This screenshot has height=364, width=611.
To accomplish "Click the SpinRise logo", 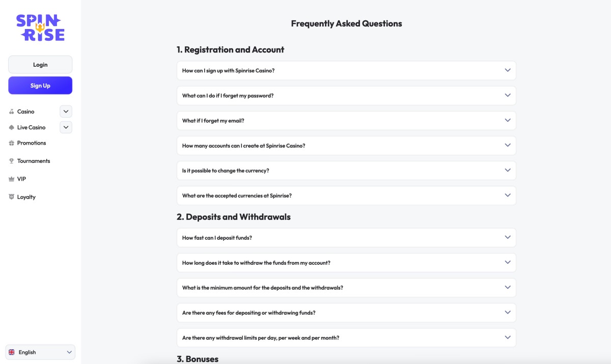I will pos(40,27).
